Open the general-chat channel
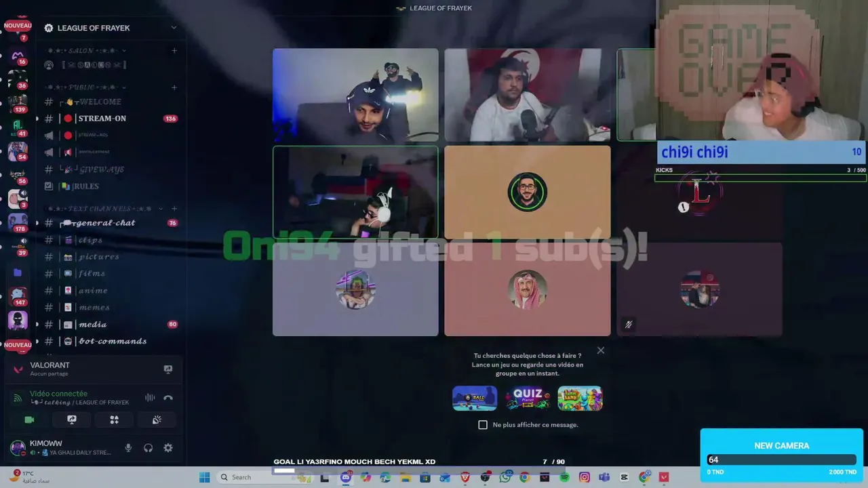Screen dimensions: 868x488 click(111, 223)
